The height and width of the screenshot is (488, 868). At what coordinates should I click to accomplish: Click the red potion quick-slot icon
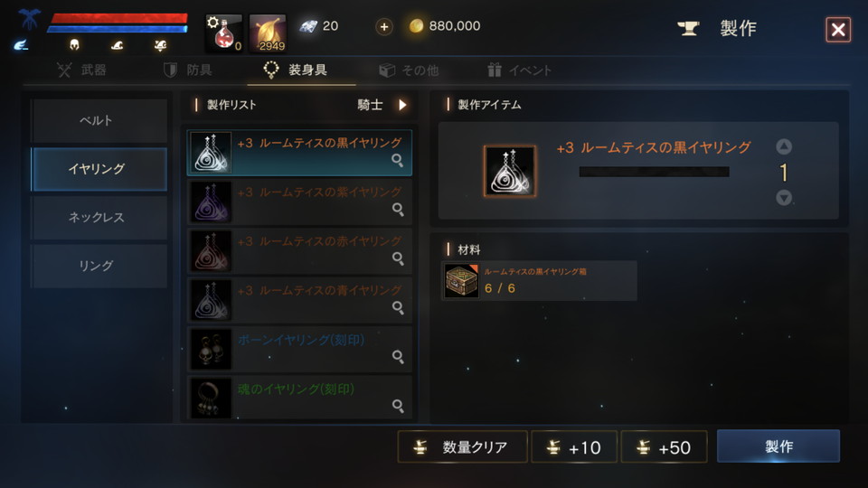pyautogui.click(x=223, y=33)
